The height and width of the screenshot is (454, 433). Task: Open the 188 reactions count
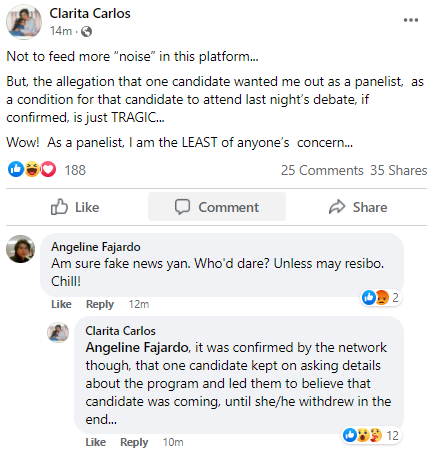point(75,170)
